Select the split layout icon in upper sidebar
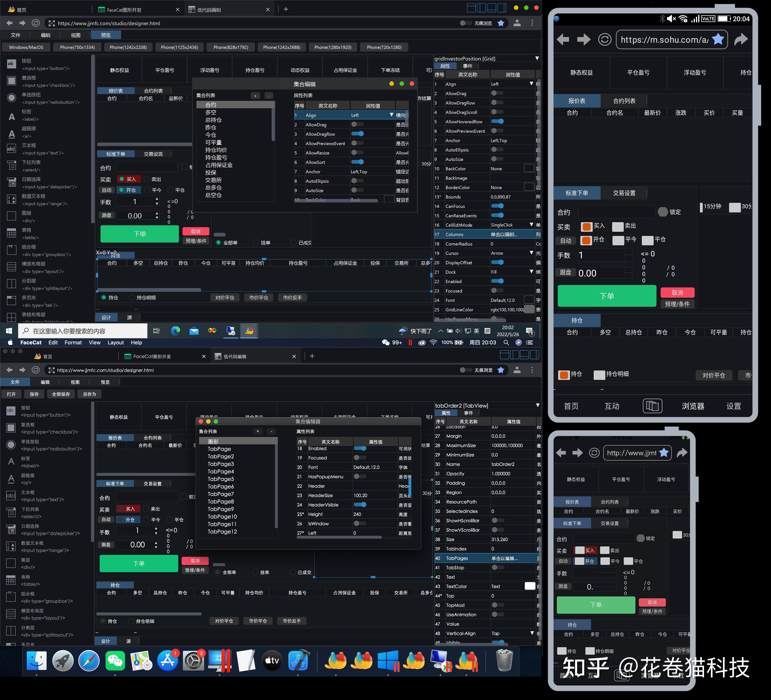The image size is (771, 700). 11,284
